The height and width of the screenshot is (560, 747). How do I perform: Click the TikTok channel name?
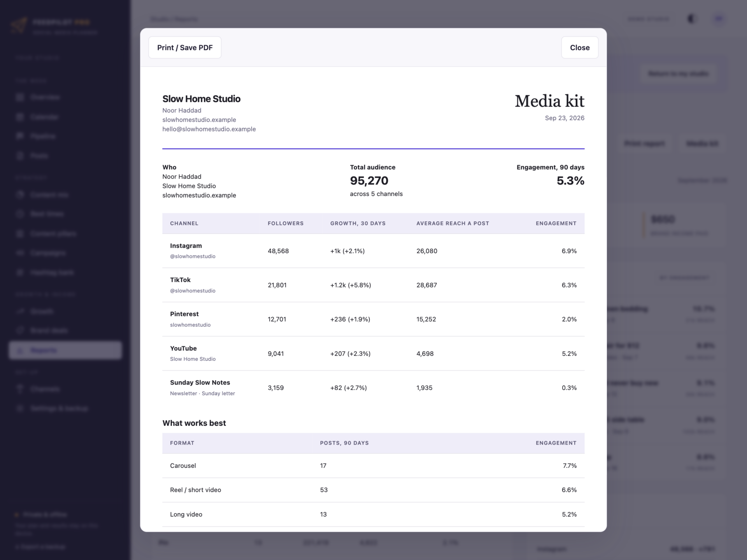tap(180, 280)
